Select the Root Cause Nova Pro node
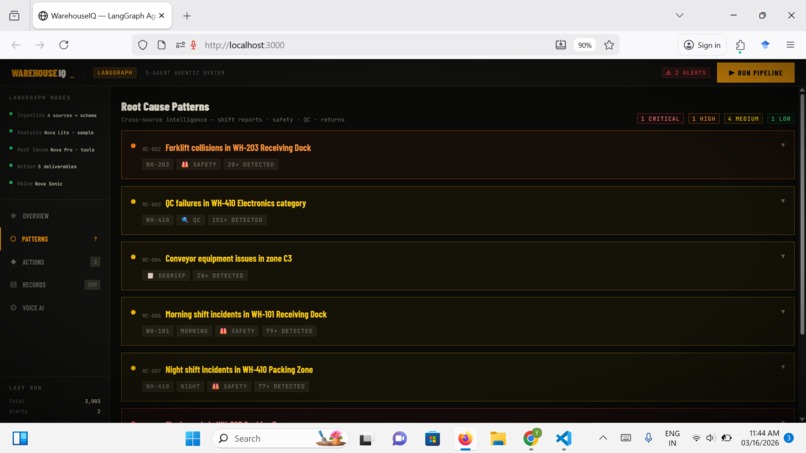806x453 pixels. 52,150
